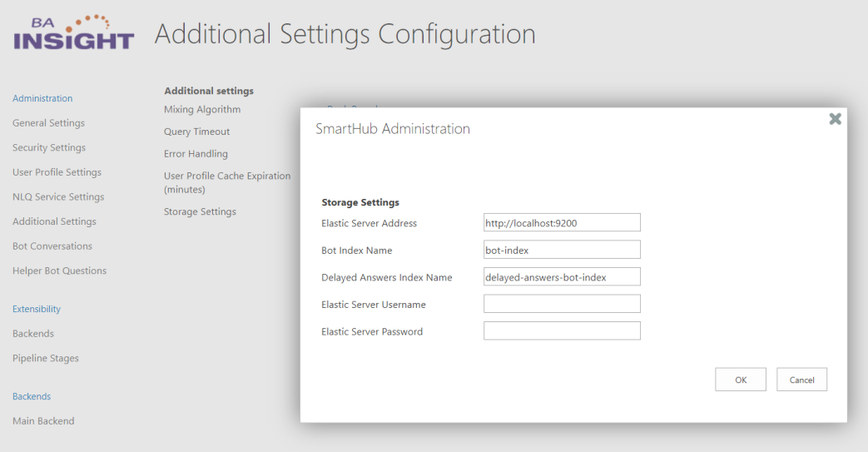The height and width of the screenshot is (452, 868).
Task: Focus the Bot Index Name field
Action: pos(562,250)
